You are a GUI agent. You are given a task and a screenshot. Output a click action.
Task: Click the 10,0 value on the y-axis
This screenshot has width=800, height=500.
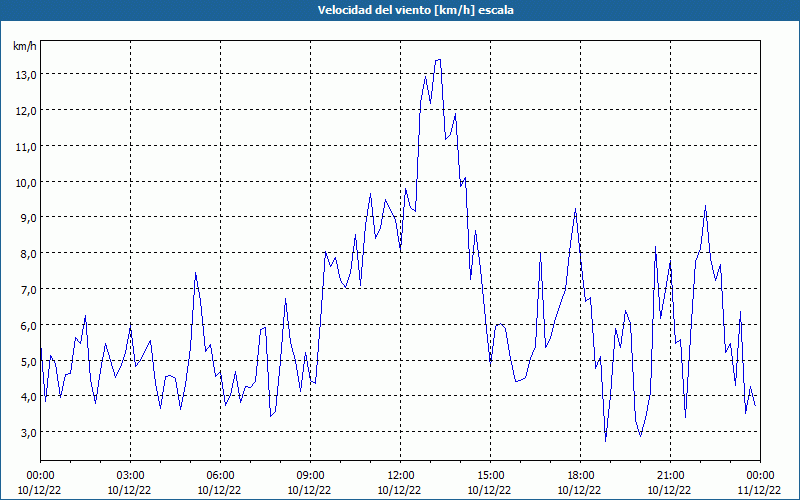point(26,182)
